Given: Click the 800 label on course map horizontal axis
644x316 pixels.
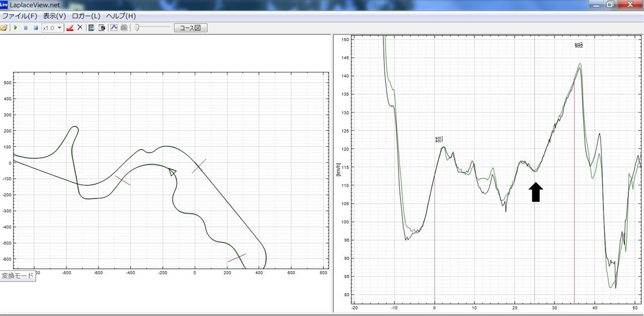Looking at the screenshot, I should click(x=324, y=273).
